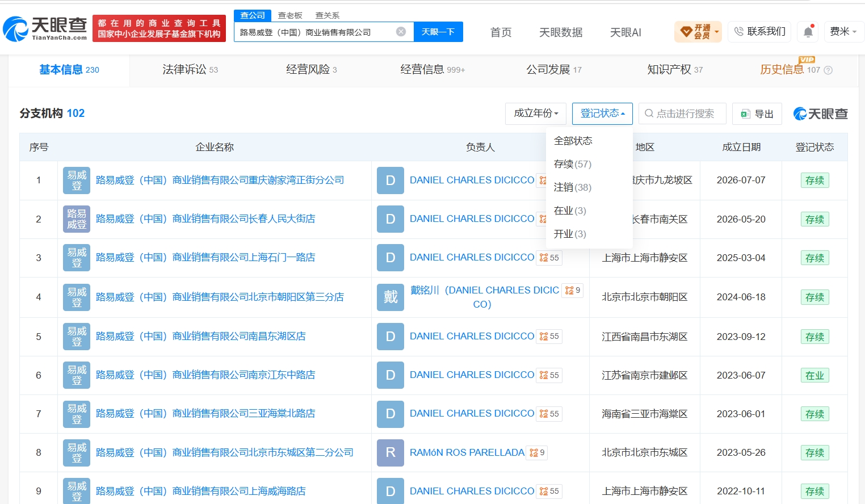Click the D avatar in 上海威海路店 row
The height and width of the screenshot is (504, 865).
(x=390, y=491)
